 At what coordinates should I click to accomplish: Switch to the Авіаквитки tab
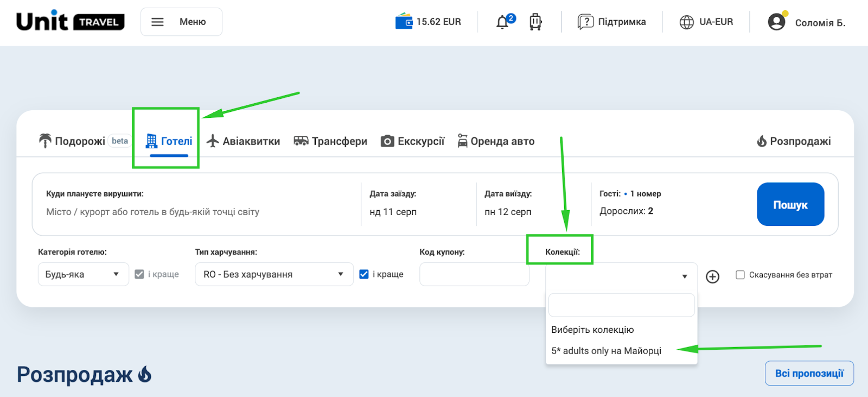244,141
